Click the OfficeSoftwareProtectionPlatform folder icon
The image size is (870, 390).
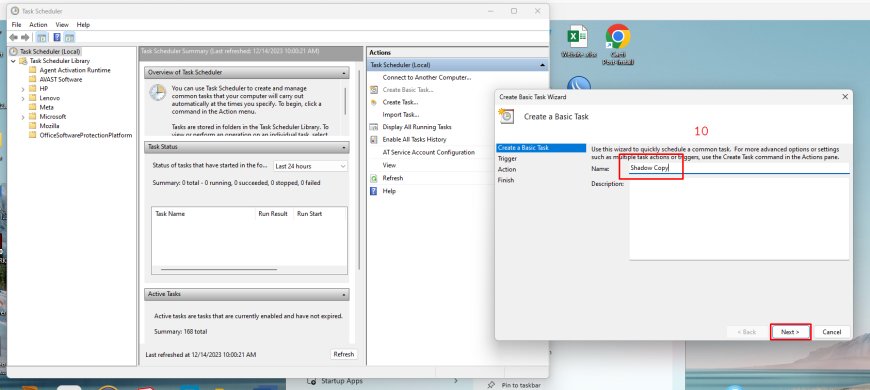tap(32, 135)
